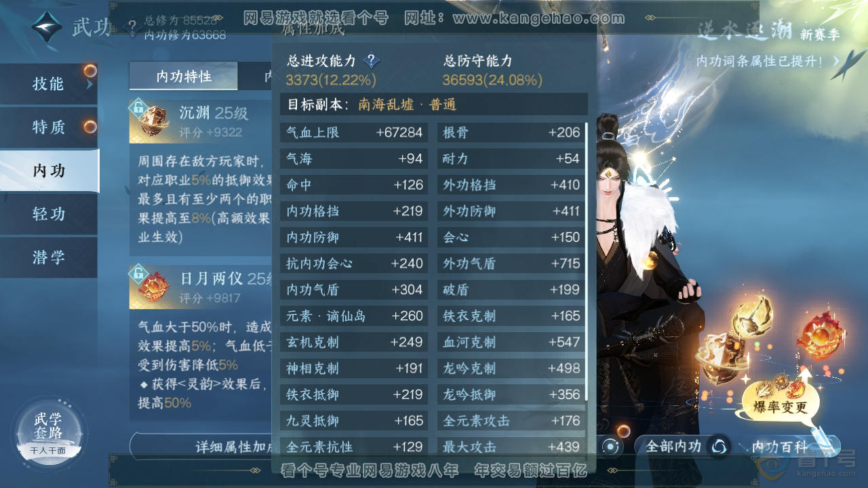Open the 特质 sidebar tab
The image size is (868, 488).
49,127
